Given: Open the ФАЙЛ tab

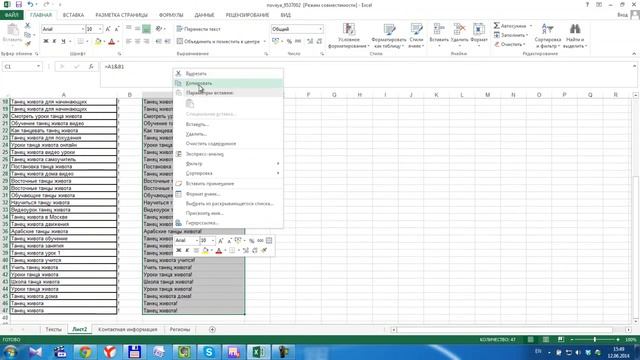Looking at the screenshot, I should [11, 15].
